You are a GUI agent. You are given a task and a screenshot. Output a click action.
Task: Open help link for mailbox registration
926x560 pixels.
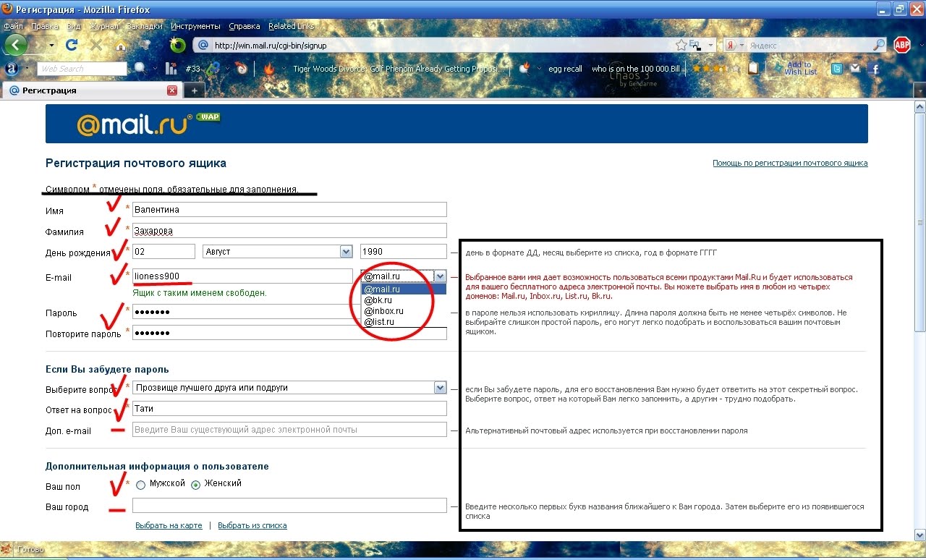[x=790, y=163]
